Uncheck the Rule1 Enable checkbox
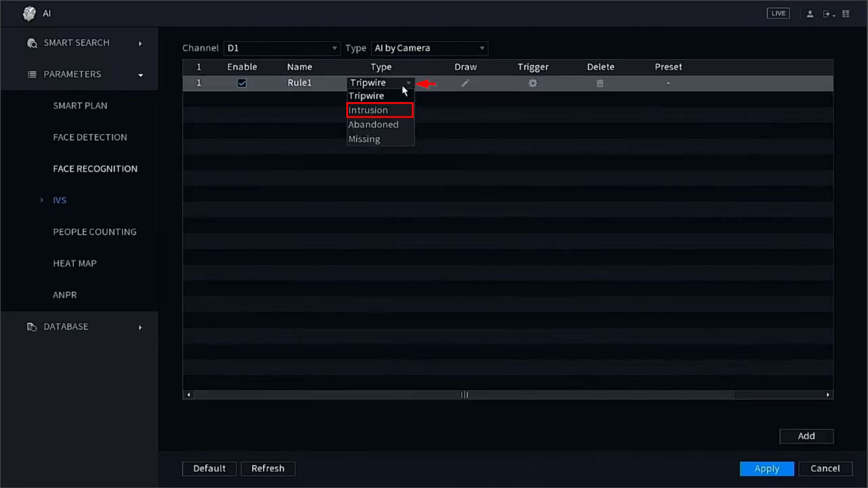The width and height of the screenshot is (868, 488). 242,83
